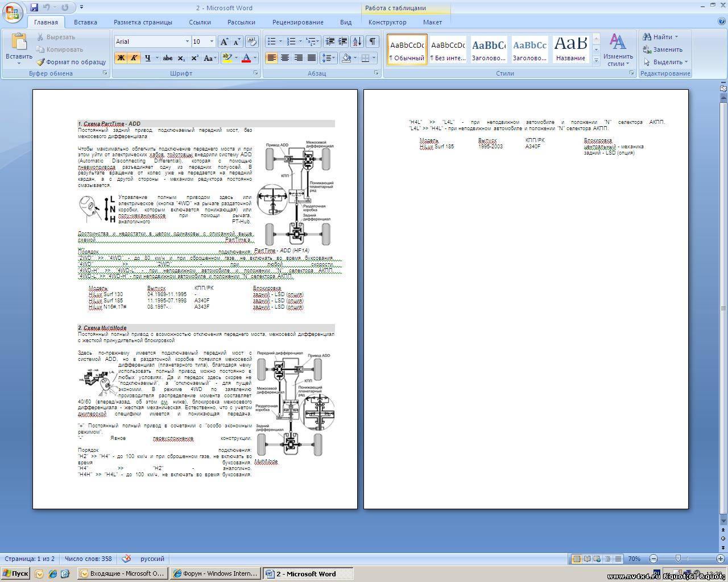Click the 70% zoom level indicator
The height and width of the screenshot is (582, 728).
click(634, 559)
